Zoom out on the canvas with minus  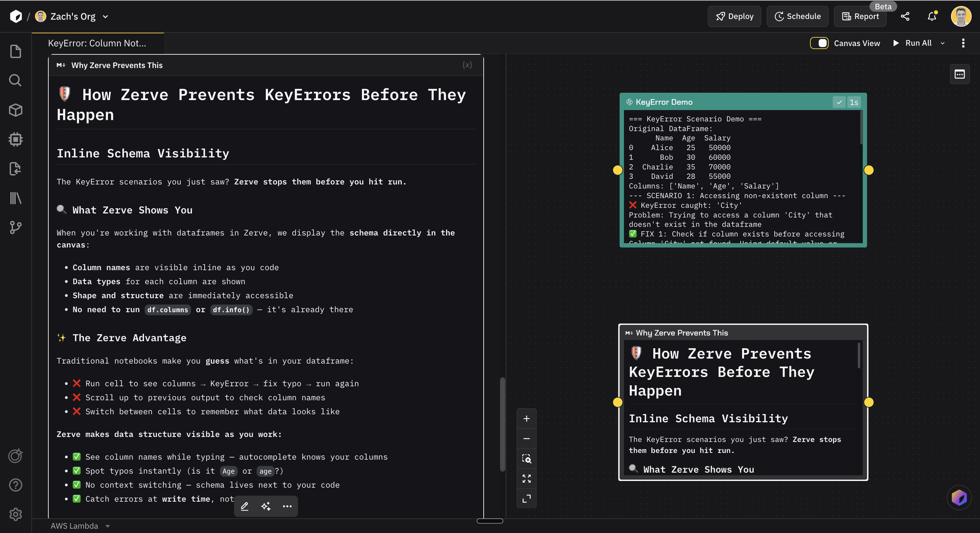527,439
